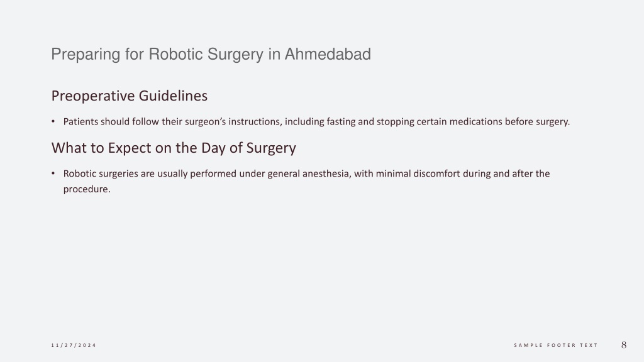Click the 'What to Expect' heading
This screenshot has height=362, width=644.
tap(174, 148)
